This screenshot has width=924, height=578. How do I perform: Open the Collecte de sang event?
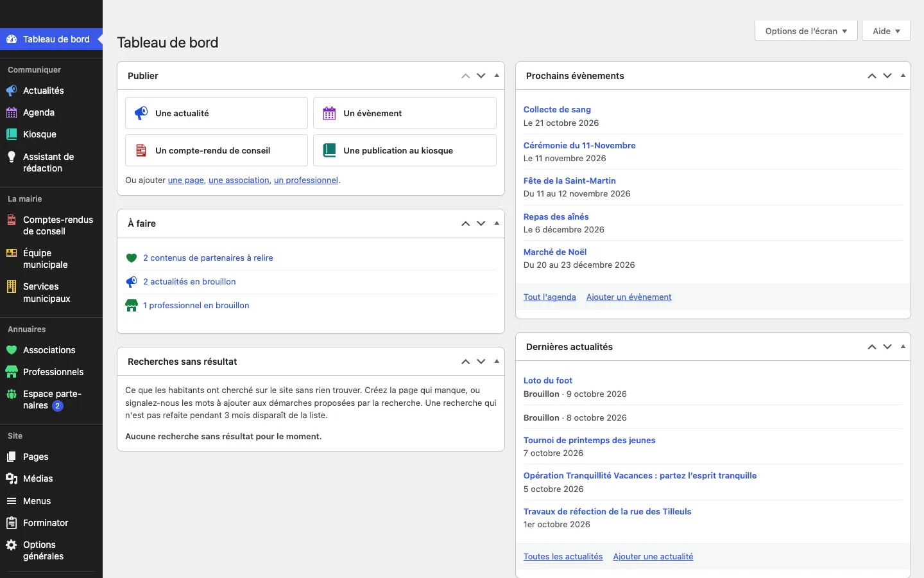click(x=557, y=110)
